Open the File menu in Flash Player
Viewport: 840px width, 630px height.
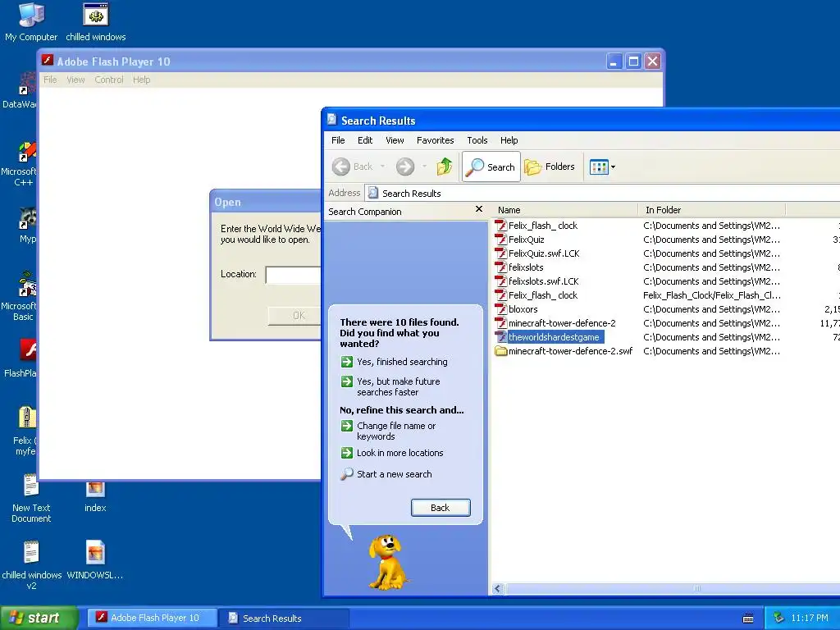50,80
